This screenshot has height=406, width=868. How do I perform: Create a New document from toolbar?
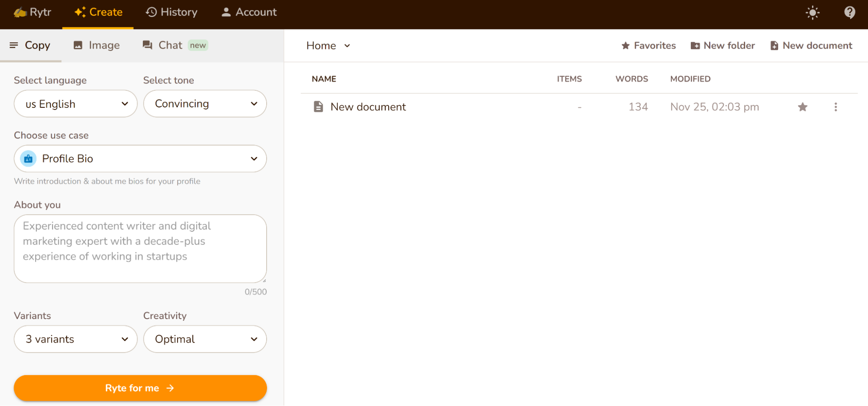coord(811,46)
